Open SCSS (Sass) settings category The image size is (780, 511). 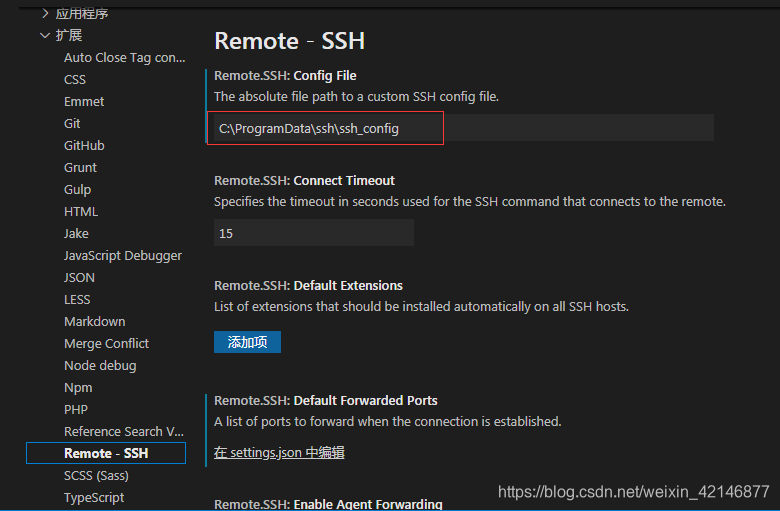click(96, 476)
